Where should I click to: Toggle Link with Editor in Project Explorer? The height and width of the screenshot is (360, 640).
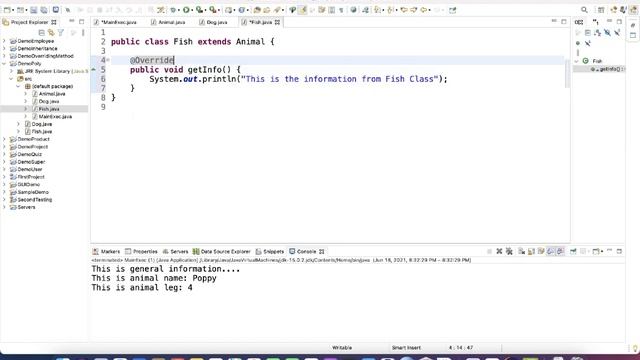[51, 32]
